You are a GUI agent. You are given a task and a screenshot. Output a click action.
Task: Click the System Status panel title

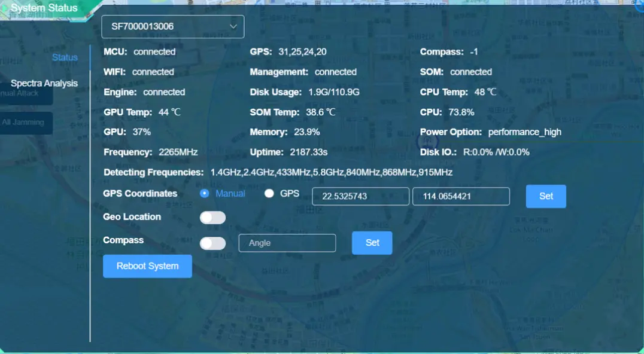point(44,8)
